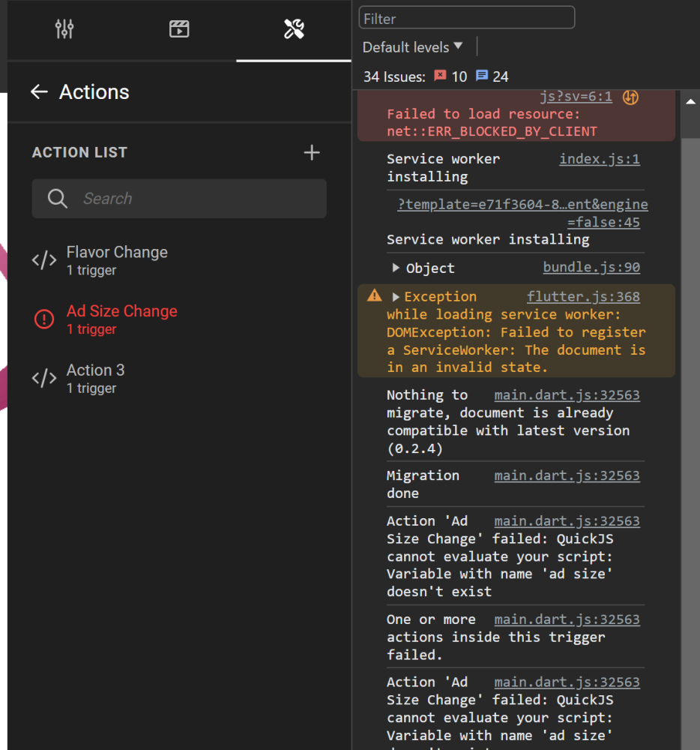Click the 34 Issues label
Image resolution: width=700 pixels, height=750 pixels.
(394, 76)
